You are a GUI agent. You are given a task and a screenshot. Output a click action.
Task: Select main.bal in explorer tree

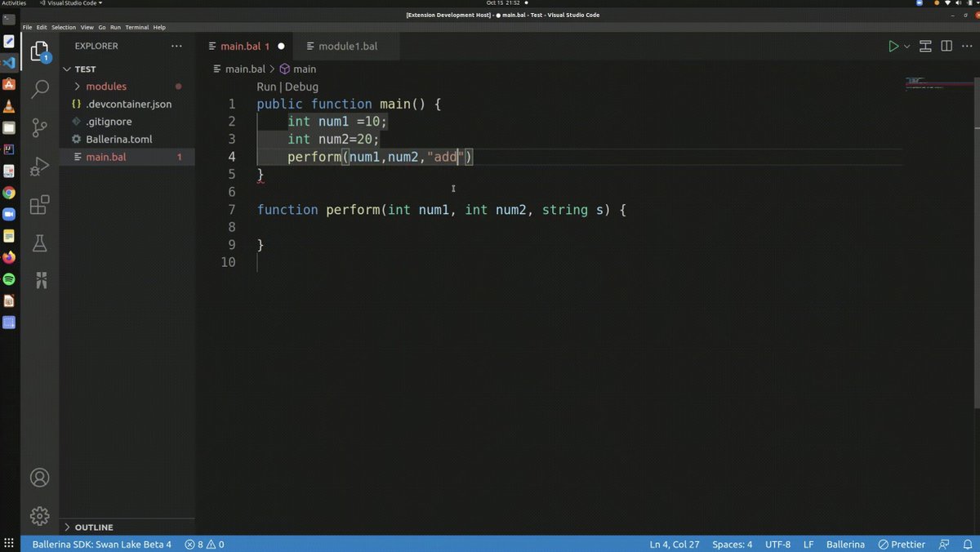(x=127, y=157)
